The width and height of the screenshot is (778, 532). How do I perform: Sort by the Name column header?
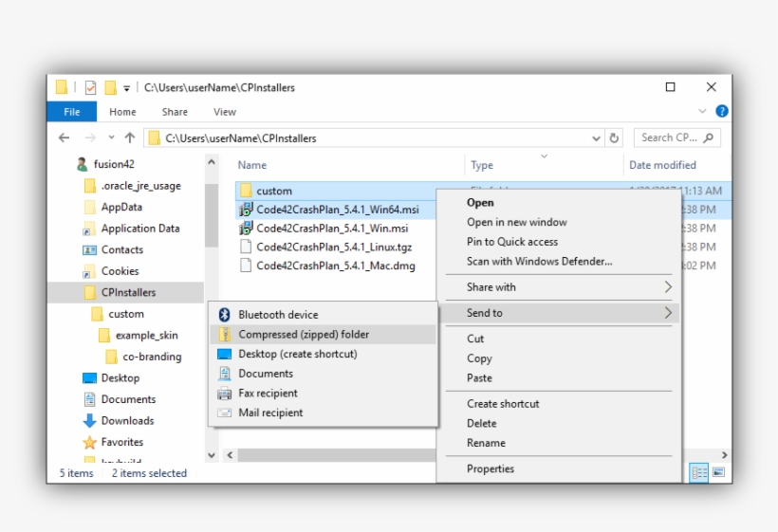point(252,165)
